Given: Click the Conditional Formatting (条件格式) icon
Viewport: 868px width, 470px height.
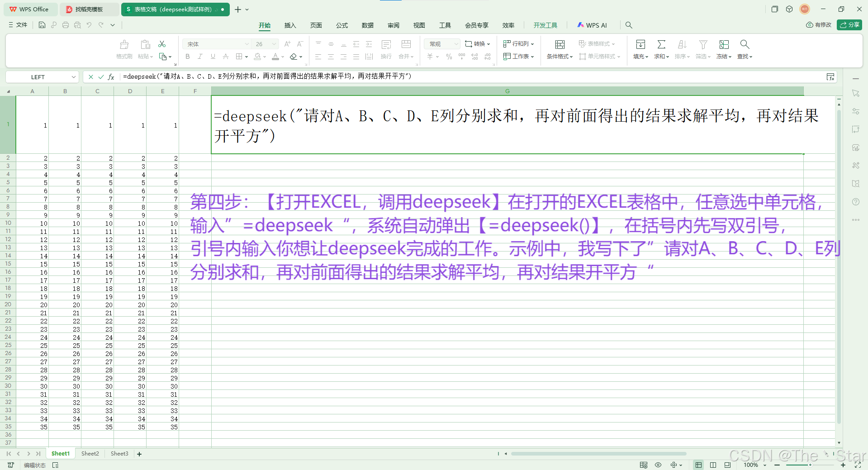Looking at the screenshot, I should tap(560, 44).
